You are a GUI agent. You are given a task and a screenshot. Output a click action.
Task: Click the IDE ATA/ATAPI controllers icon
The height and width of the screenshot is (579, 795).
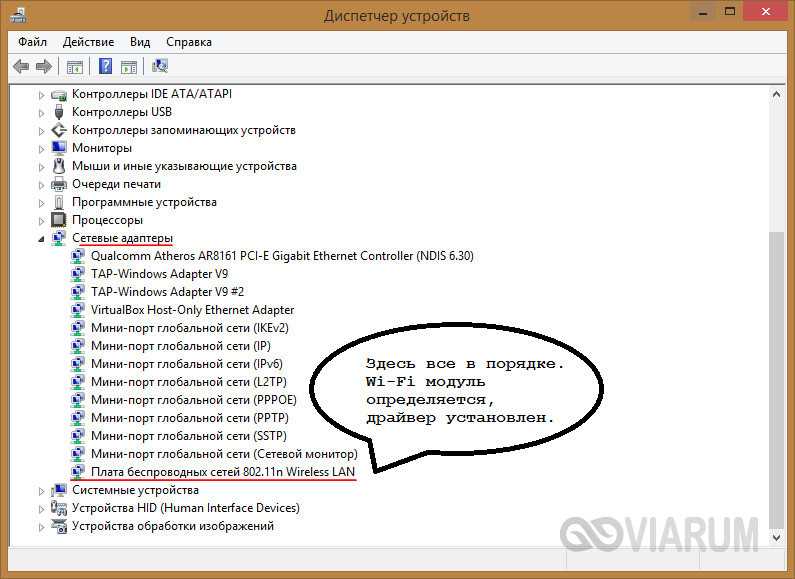click(59, 94)
